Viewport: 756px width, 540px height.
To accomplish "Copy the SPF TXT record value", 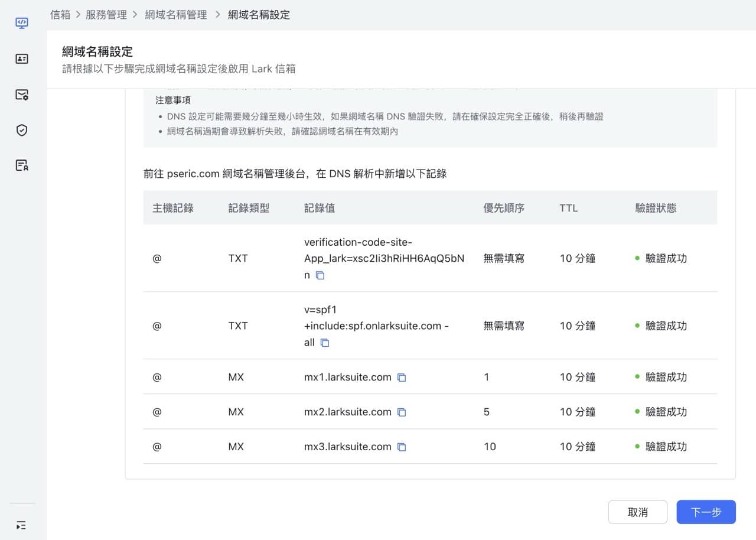I will click(324, 343).
